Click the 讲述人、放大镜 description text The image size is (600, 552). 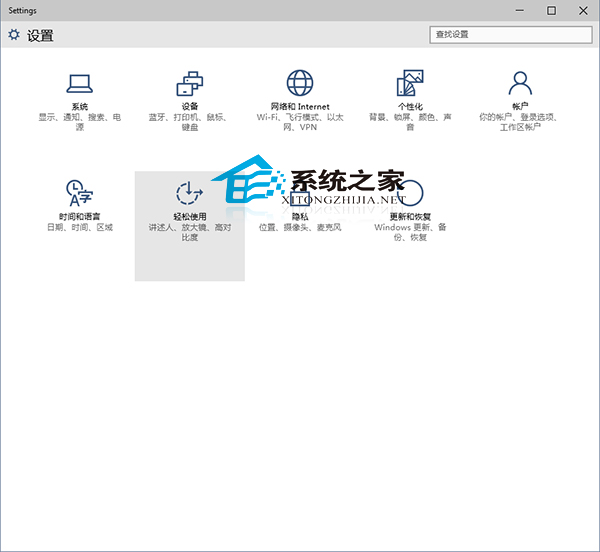click(x=190, y=232)
